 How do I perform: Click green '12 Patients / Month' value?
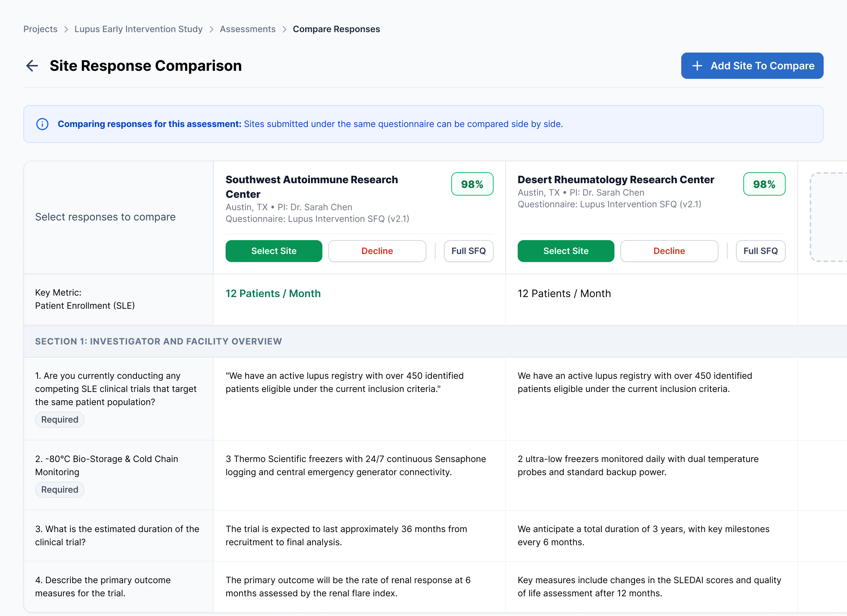[x=273, y=293]
